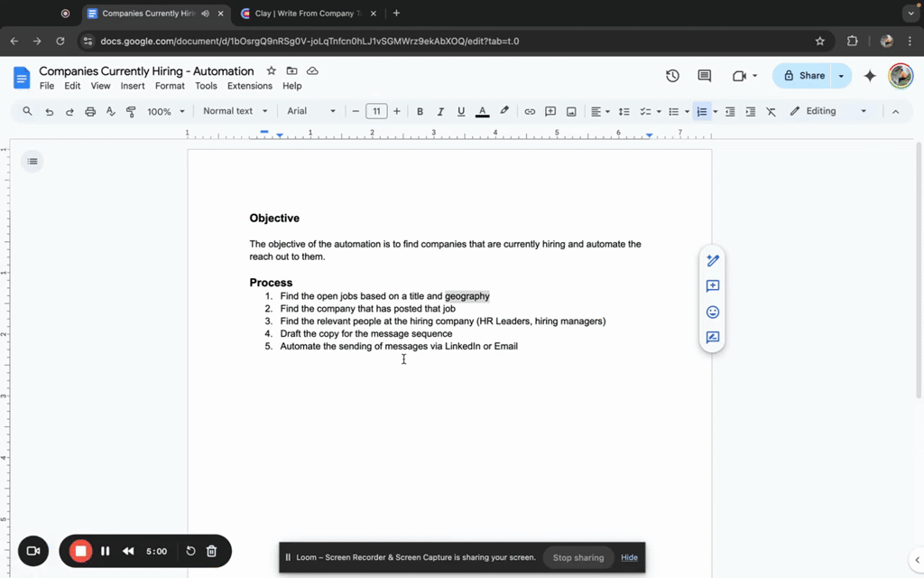Insert link using toolbar link icon

[530, 111]
